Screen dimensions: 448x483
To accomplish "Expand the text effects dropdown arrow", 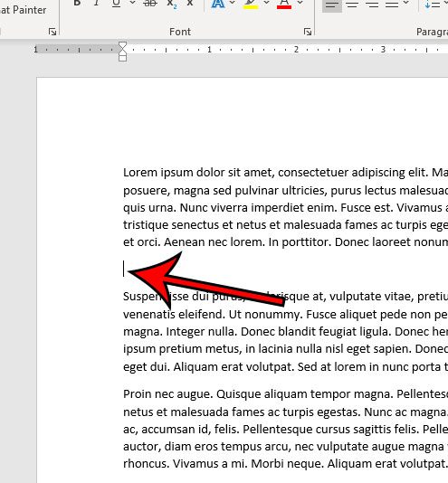I will [x=233, y=3].
